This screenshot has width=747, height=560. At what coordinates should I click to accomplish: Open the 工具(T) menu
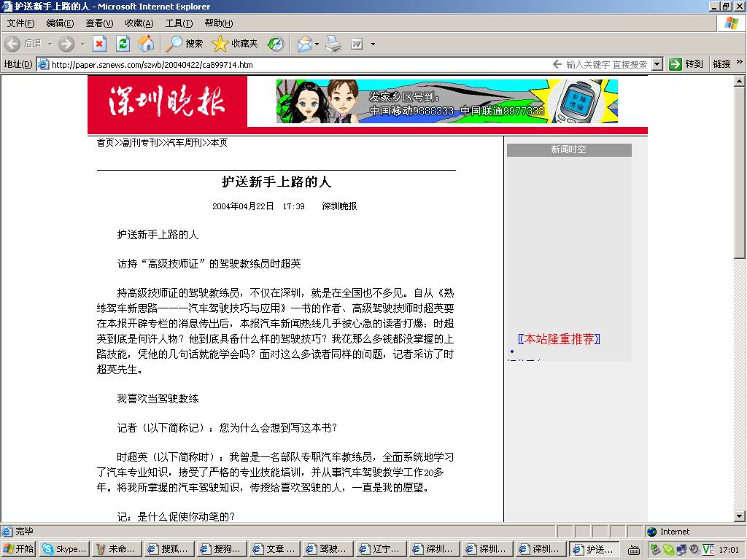(x=179, y=23)
